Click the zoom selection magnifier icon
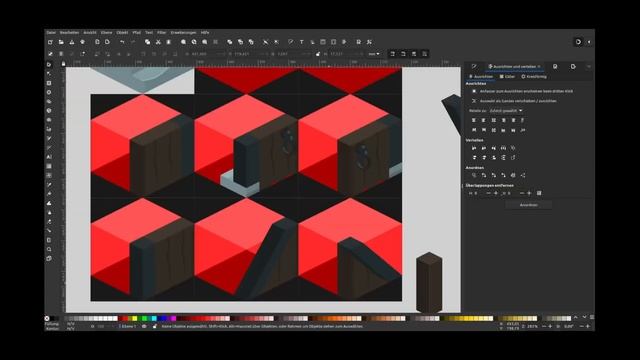This screenshot has height=360, width=640. pyautogui.click(x=183, y=42)
